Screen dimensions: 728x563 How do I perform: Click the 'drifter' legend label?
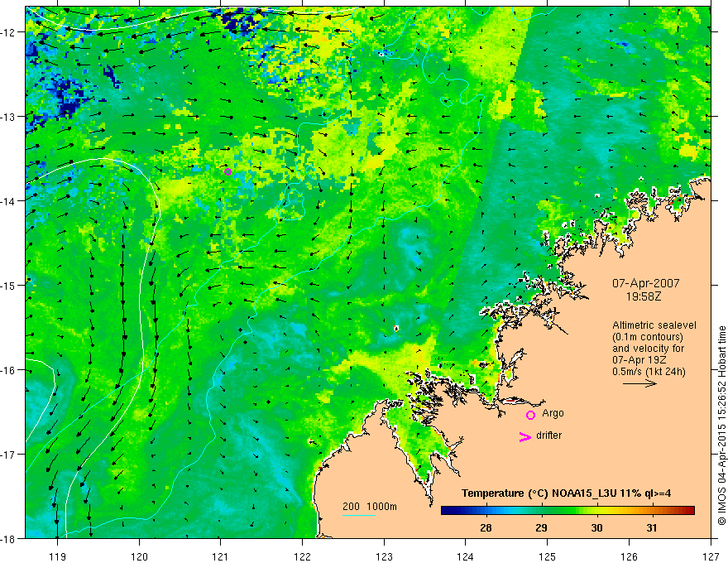click(x=548, y=435)
